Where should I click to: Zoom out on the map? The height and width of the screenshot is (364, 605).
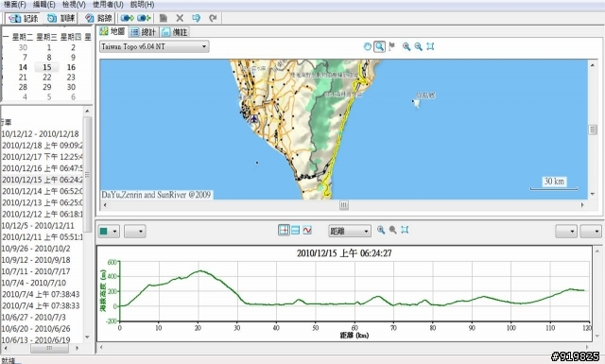point(418,46)
